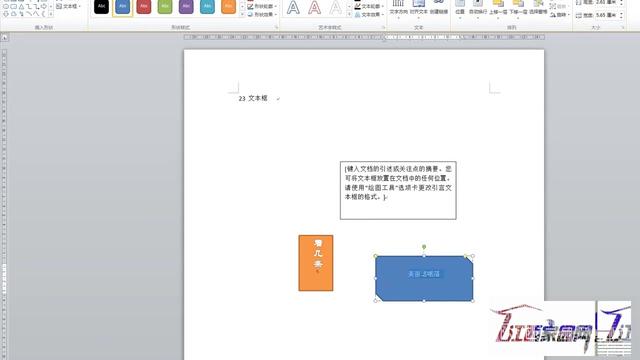The width and height of the screenshot is (640, 360).
Task: Expand the WordArt styles gallery
Action: [x=349, y=14]
